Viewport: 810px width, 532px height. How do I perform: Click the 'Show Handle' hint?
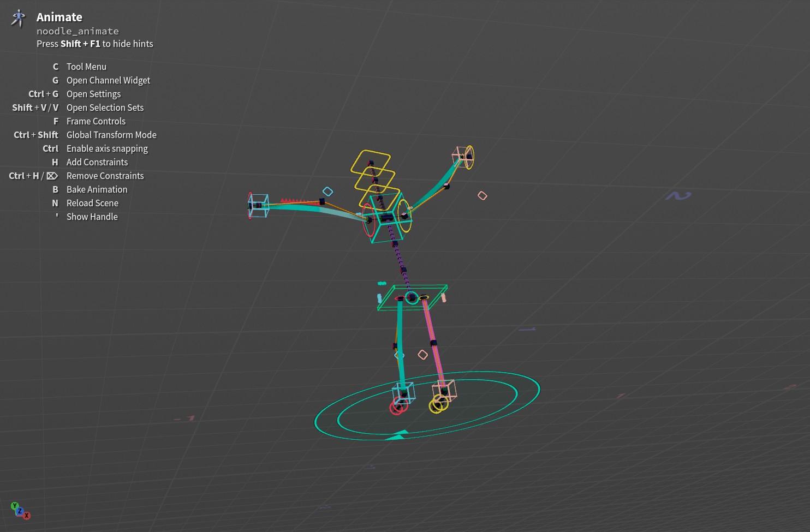point(92,217)
